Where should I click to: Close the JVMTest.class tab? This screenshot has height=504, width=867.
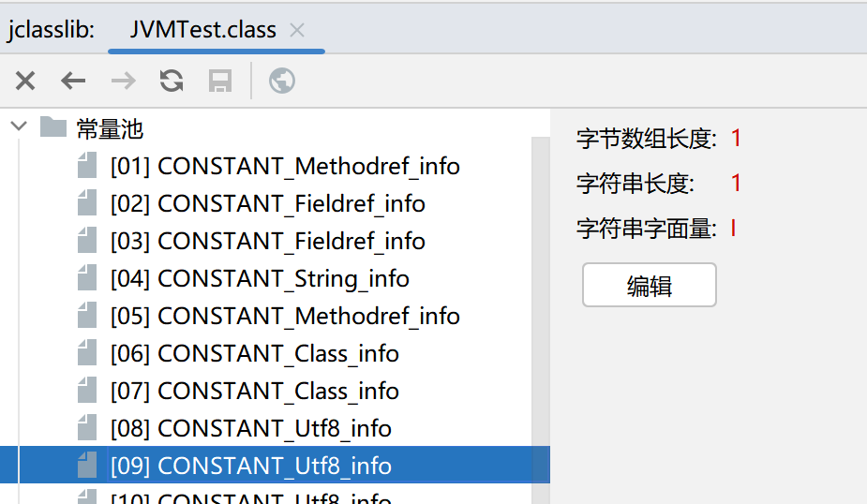coord(297,30)
